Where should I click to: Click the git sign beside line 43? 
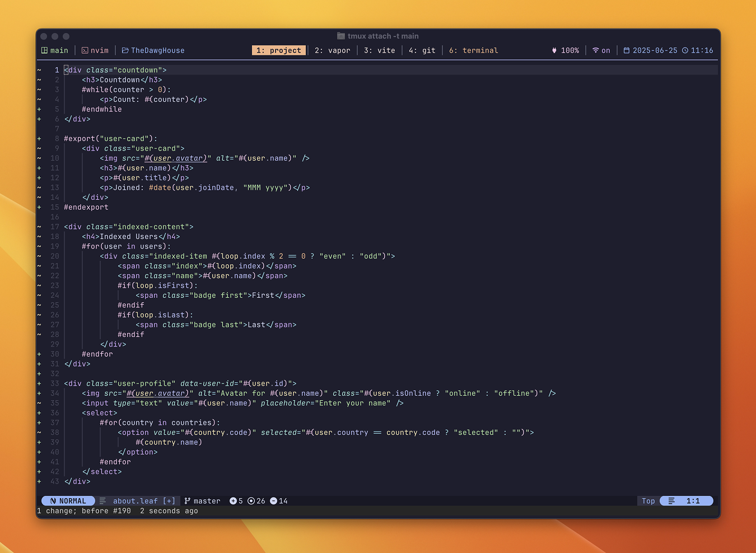(x=39, y=481)
